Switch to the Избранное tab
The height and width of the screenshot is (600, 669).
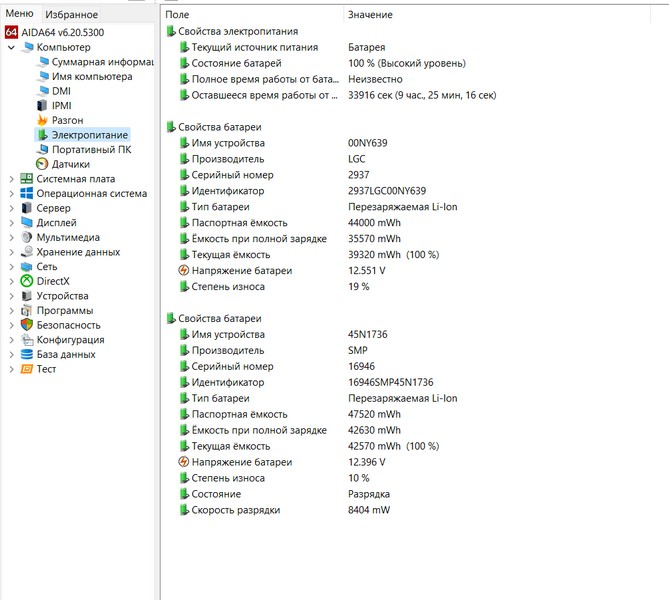(x=73, y=14)
